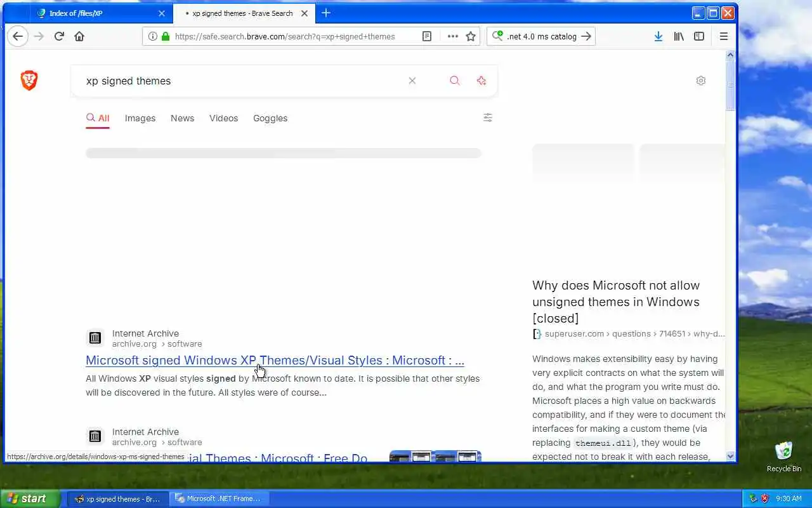
Task: Open page actions three-dot menu
Action: point(452,36)
